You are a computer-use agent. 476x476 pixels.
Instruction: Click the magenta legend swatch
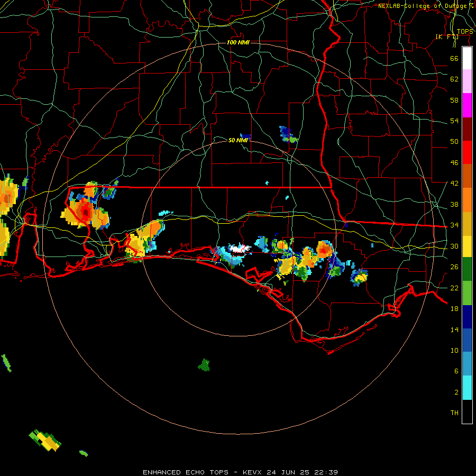(467, 105)
